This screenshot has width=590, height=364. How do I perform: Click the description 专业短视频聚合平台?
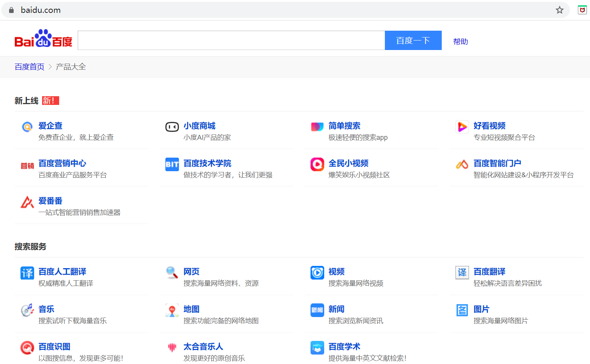pos(504,137)
